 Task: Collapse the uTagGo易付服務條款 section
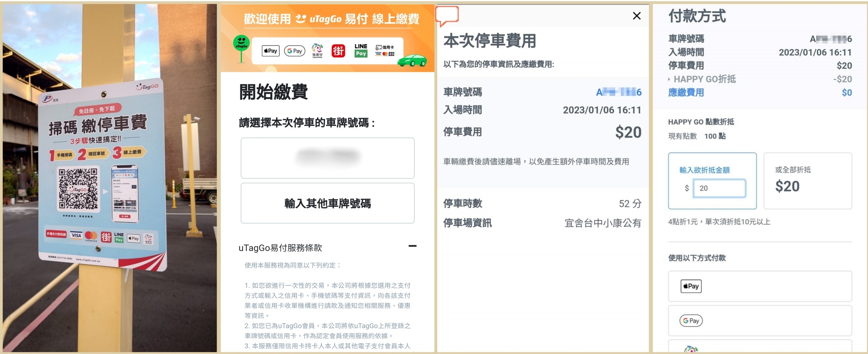[x=412, y=246]
